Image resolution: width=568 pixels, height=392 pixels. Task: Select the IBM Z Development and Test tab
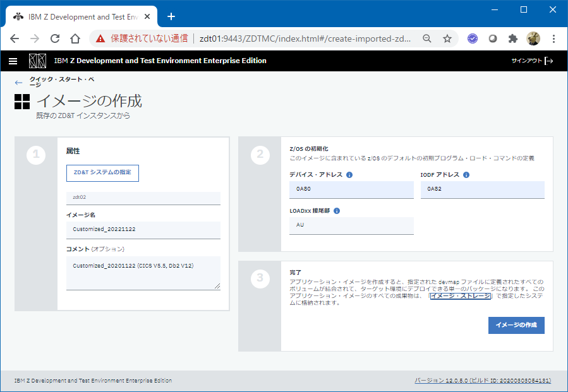click(x=82, y=16)
